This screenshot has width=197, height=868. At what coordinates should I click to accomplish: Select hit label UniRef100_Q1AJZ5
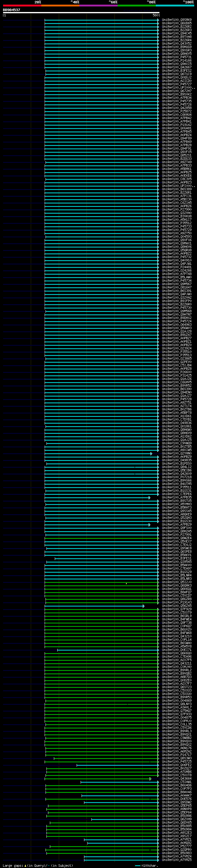[x=177, y=440]
